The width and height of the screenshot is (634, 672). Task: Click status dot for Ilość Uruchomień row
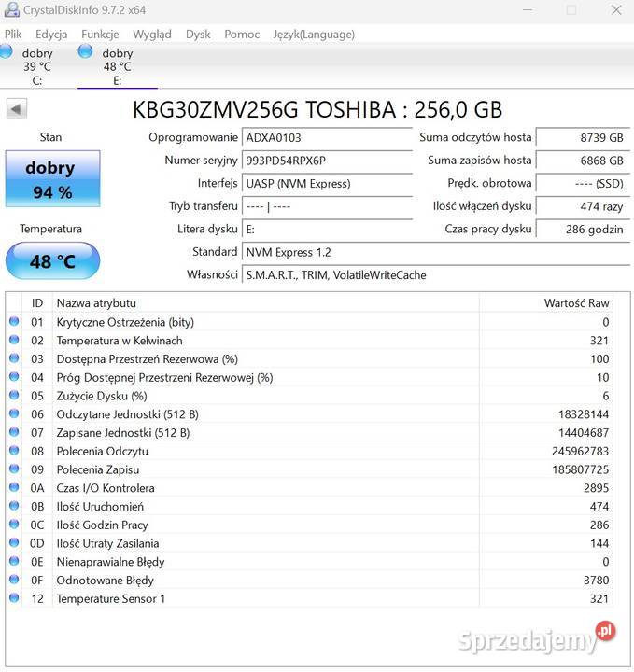(14, 505)
